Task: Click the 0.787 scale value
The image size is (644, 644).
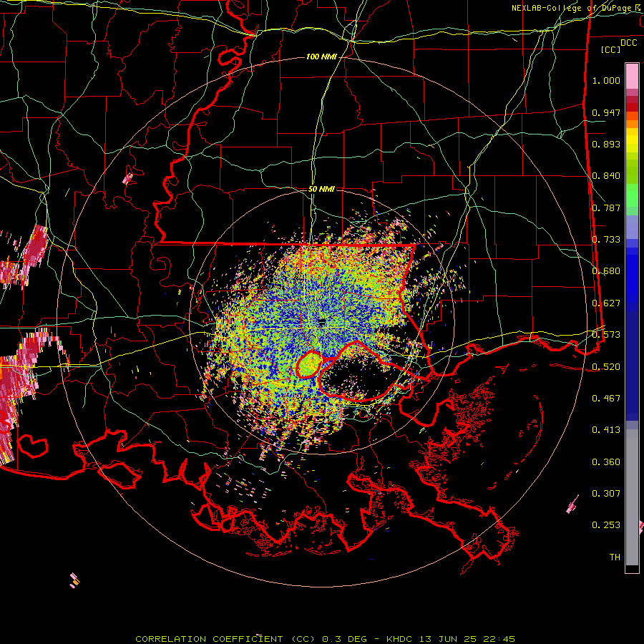Action: coord(606,208)
